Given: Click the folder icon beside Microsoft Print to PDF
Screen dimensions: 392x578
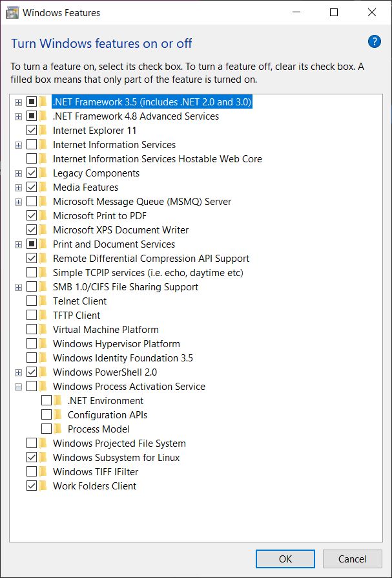Looking at the screenshot, I should (x=43, y=216).
